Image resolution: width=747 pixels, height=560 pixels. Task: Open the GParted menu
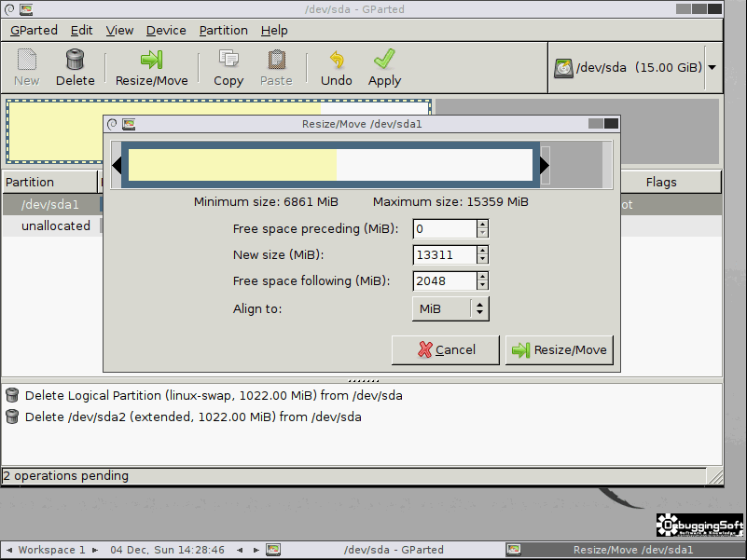coord(34,31)
